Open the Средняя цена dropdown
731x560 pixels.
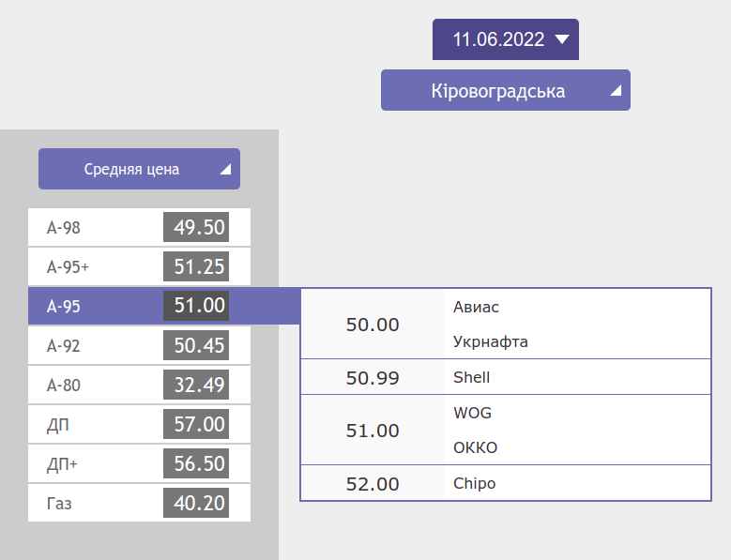[x=139, y=170]
